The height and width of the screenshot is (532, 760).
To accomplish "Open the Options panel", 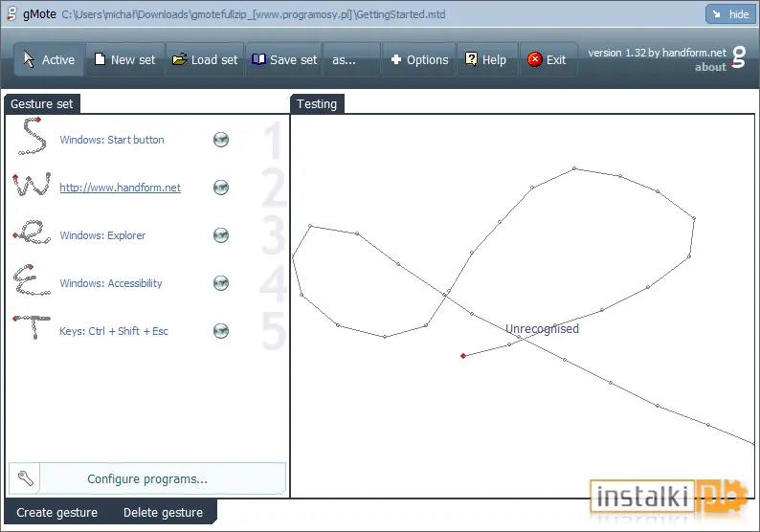I will [x=419, y=59].
